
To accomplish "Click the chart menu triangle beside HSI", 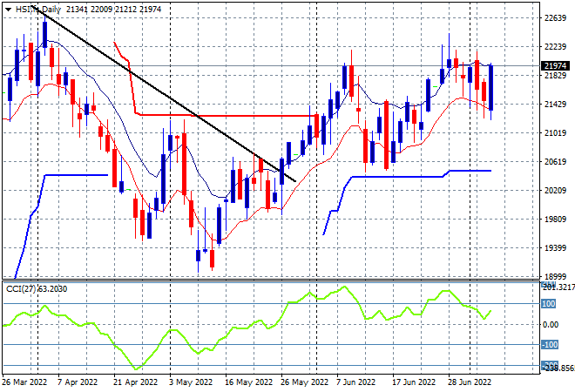I will [9, 10].
